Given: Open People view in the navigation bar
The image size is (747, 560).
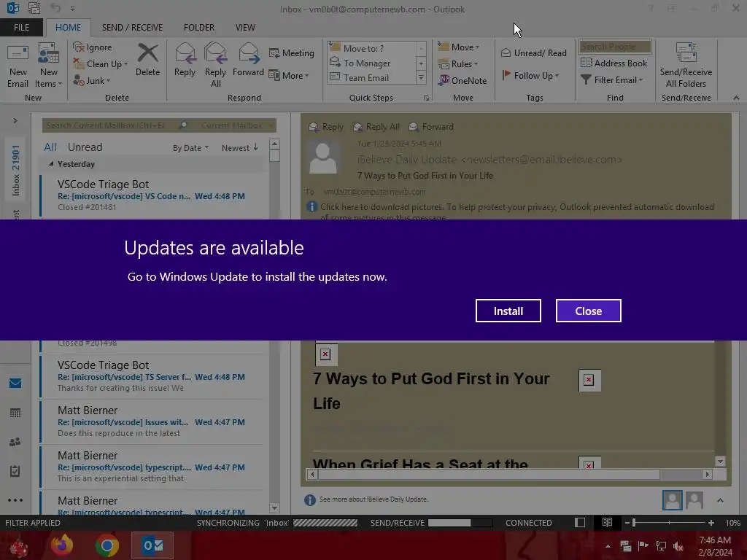Looking at the screenshot, I should point(15,442).
